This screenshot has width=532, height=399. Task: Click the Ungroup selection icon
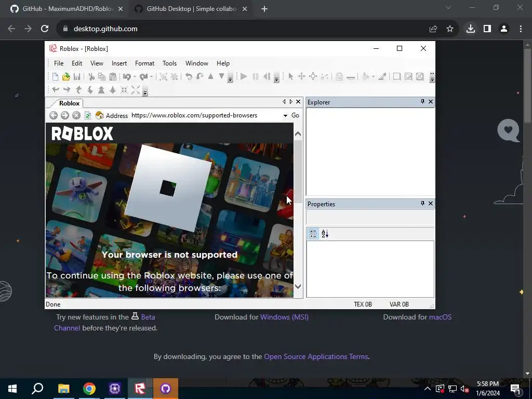tap(175, 77)
